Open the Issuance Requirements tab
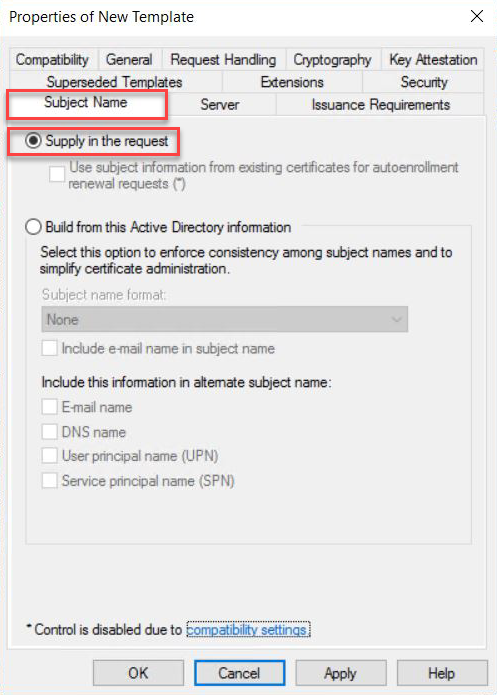 pyautogui.click(x=380, y=105)
